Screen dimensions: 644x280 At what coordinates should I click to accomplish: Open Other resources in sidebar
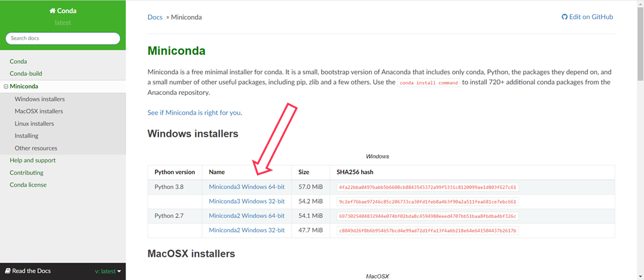tap(36, 148)
